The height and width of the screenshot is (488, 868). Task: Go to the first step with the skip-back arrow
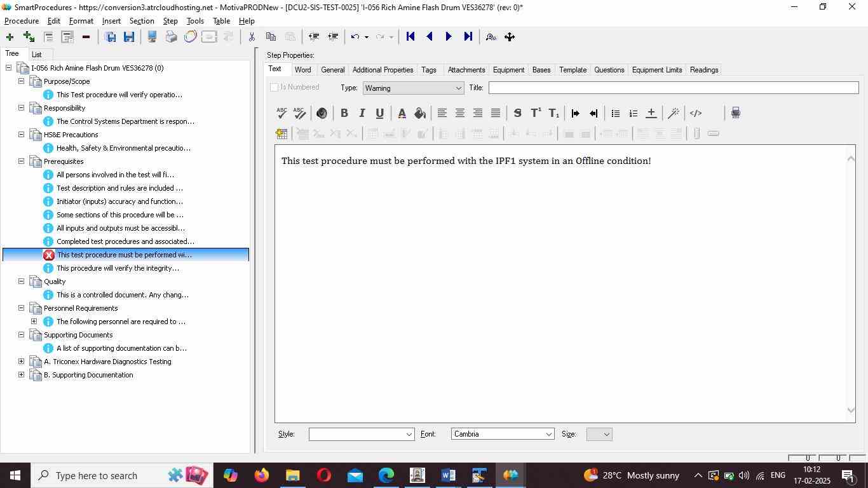(x=410, y=37)
